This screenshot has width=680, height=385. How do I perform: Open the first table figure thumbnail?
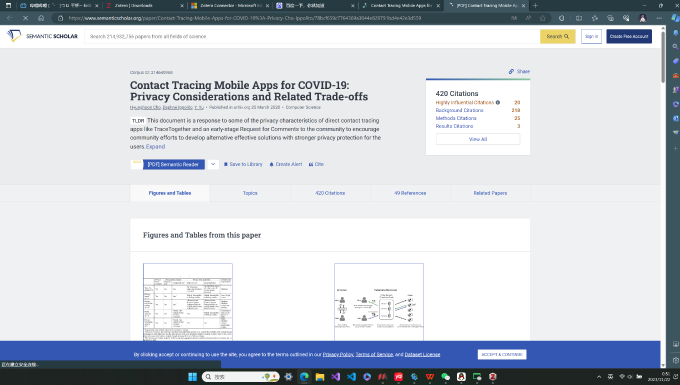188,302
